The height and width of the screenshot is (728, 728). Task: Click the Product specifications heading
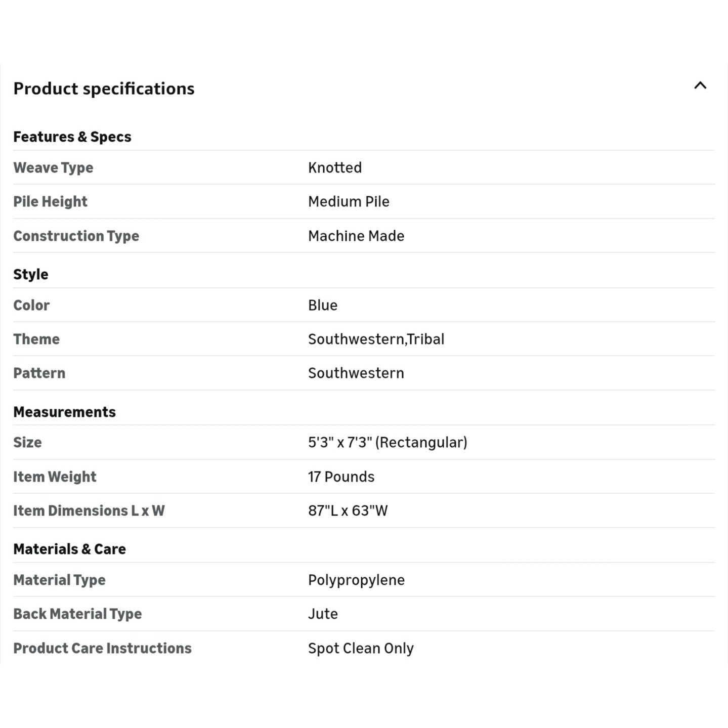(x=104, y=89)
